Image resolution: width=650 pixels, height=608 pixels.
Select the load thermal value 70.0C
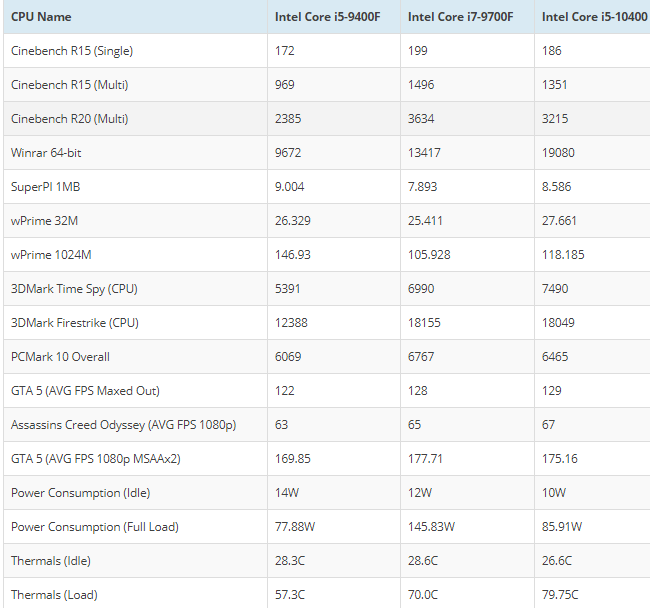[x=423, y=595]
